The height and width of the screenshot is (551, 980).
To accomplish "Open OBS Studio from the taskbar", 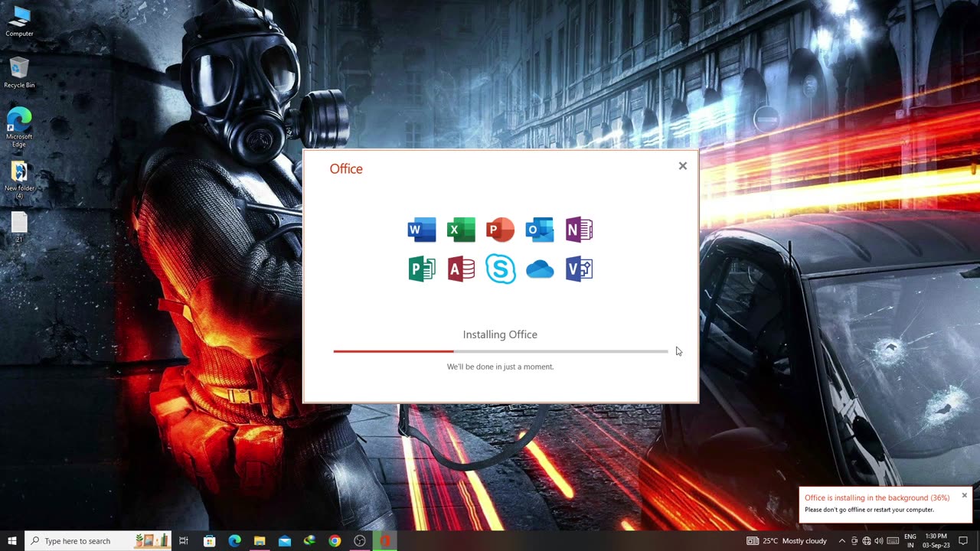I will (360, 541).
